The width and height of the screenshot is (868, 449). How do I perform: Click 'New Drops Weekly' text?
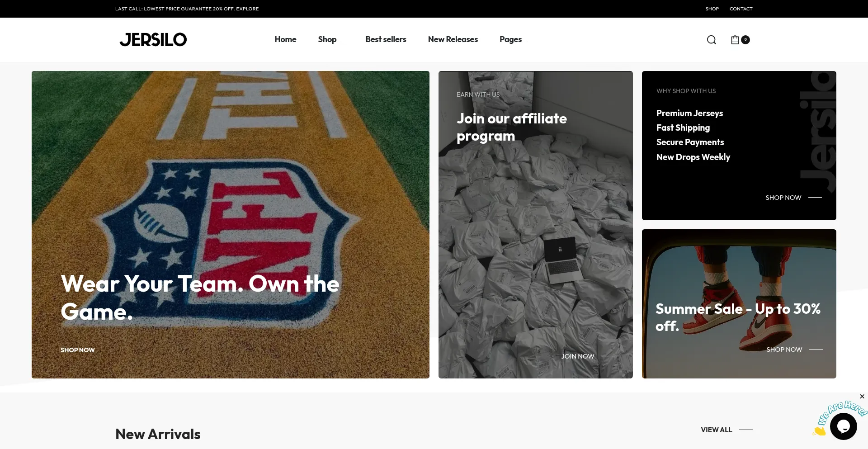click(x=693, y=157)
